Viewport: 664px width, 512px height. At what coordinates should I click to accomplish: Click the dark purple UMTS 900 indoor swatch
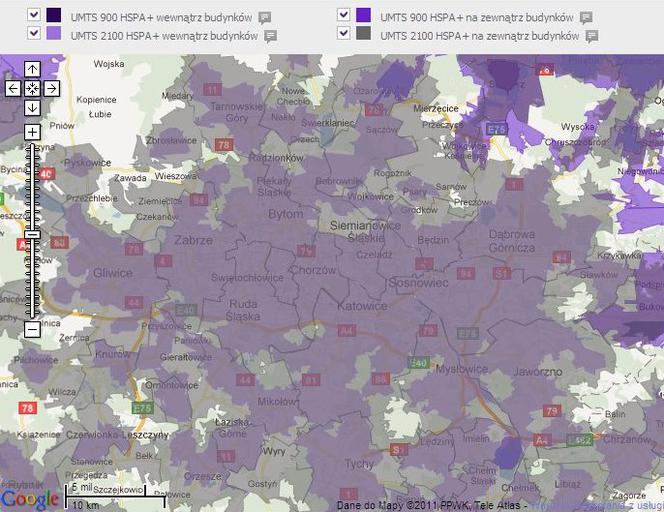tap(53, 15)
